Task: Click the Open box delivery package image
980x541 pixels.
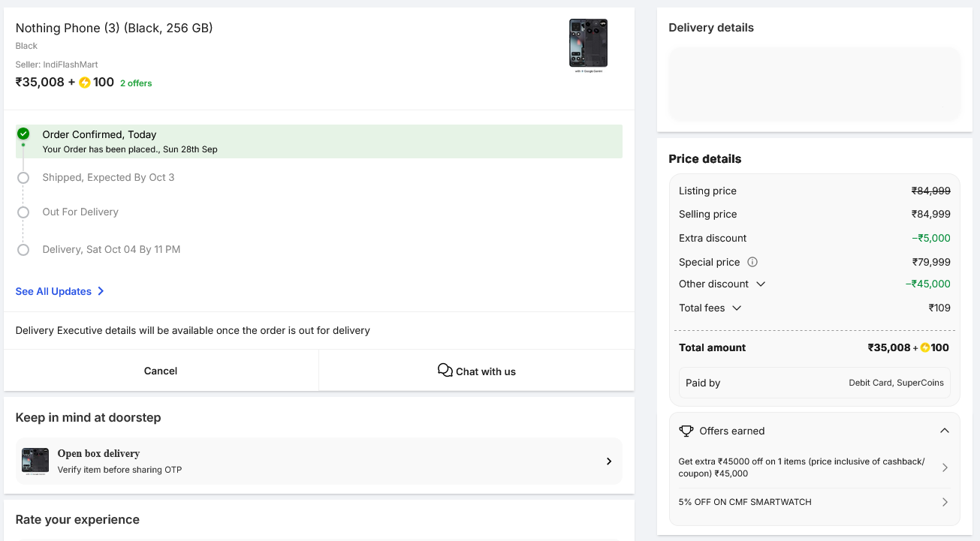Action: (x=35, y=461)
